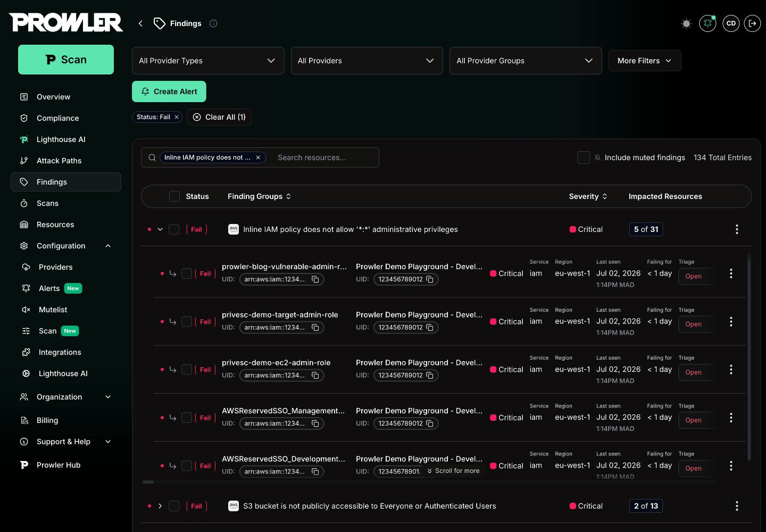Tick the select-all checkbox in table header

174,196
